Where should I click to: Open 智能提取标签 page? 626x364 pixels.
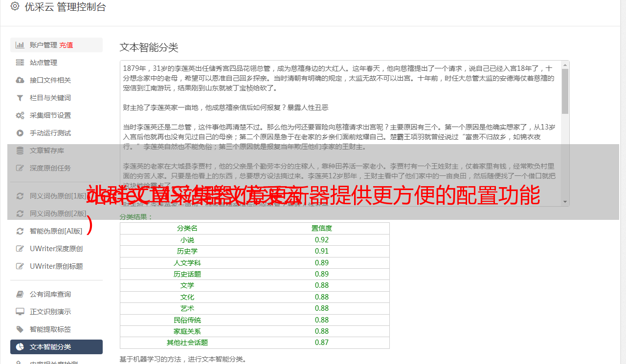56,329
